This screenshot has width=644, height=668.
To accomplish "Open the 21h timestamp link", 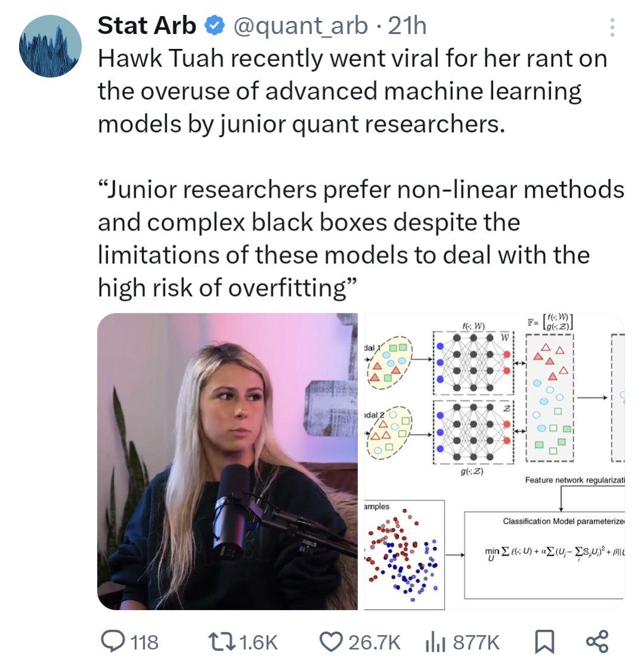I will [407, 26].
